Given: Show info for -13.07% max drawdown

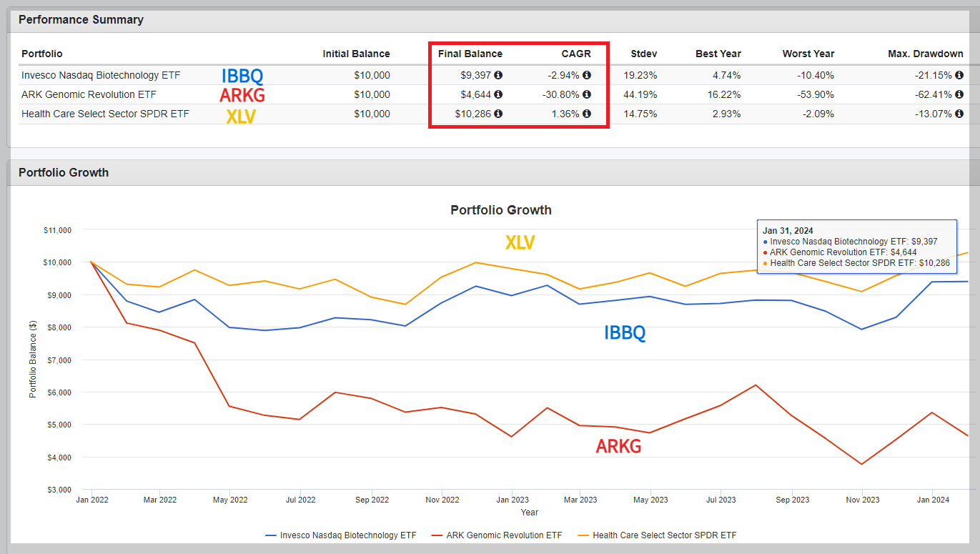Looking at the screenshot, I should [959, 114].
